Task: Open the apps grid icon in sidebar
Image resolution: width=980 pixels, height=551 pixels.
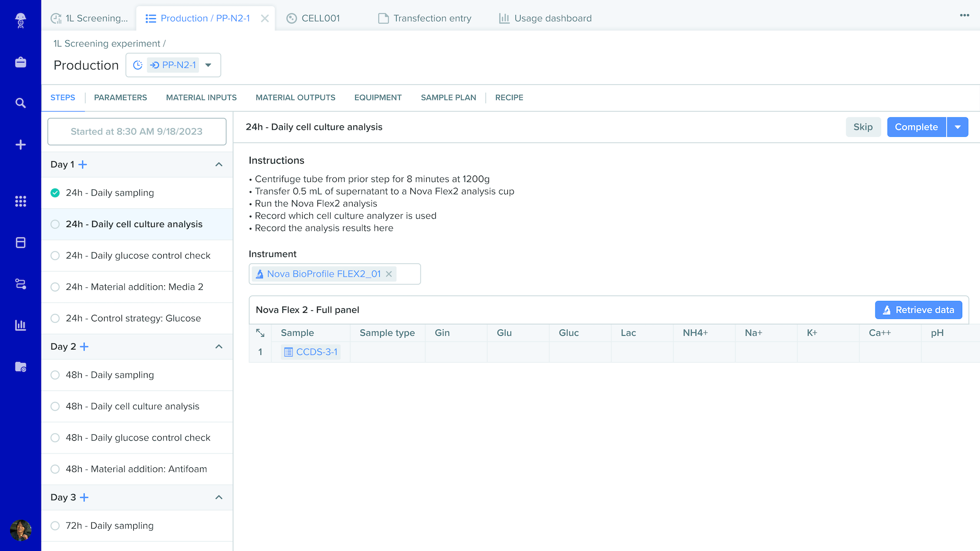Action: [x=20, y=202]
